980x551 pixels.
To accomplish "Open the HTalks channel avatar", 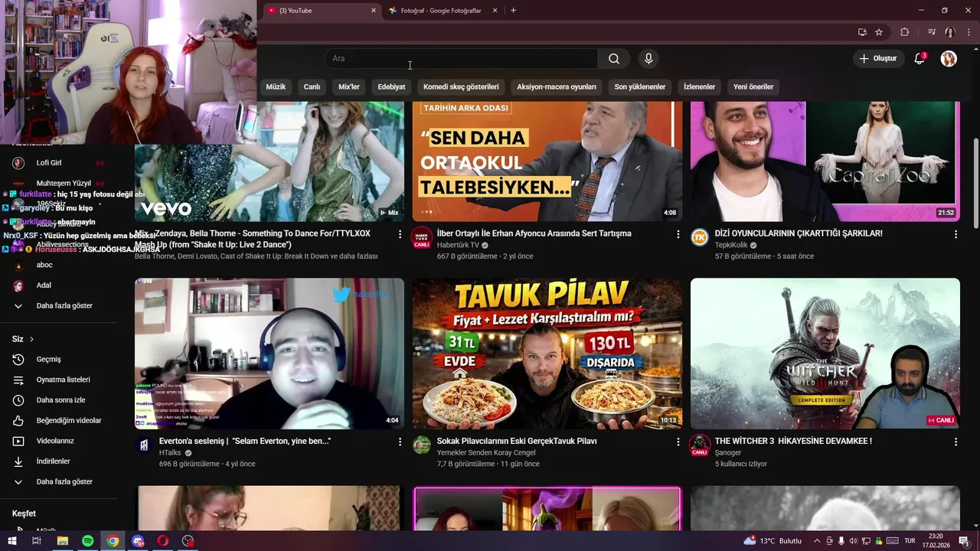I will pos(144,445).
